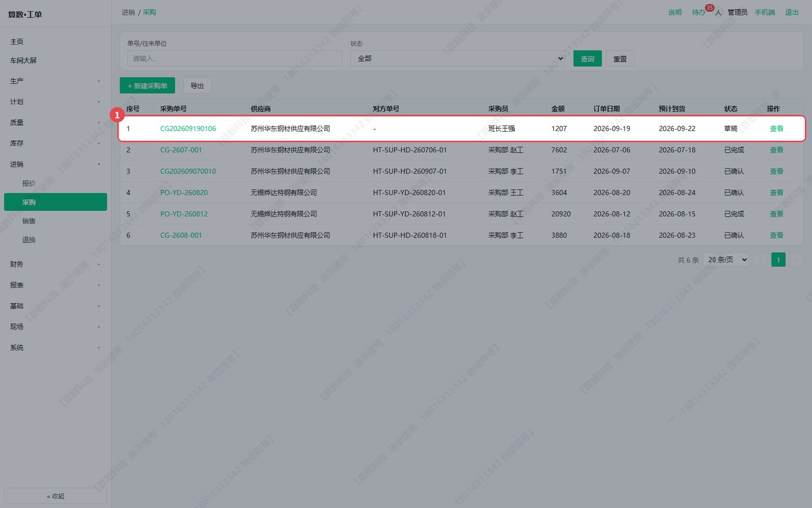Click the 查询 search button
Viewport: 812px width, 508px height.
587,58
